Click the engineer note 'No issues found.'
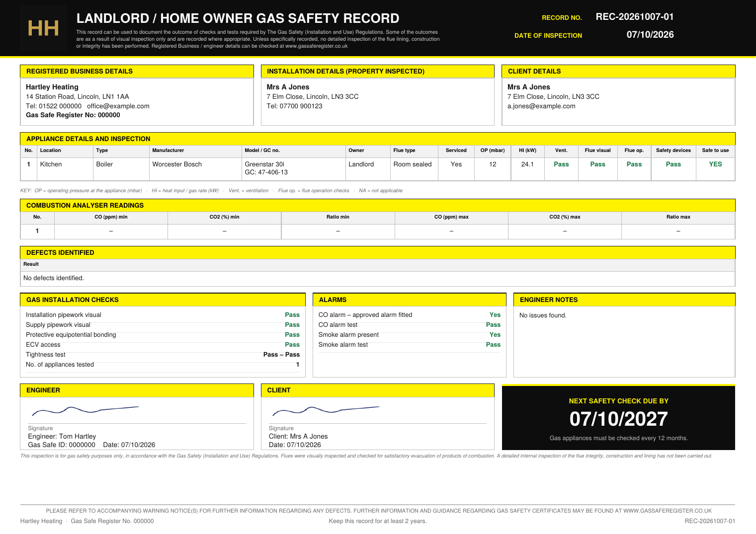756x534 pixels. (x=543, y=315)
